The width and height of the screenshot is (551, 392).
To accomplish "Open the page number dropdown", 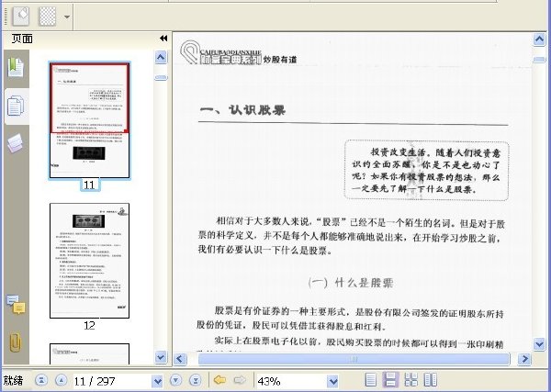I will click(157, 381).
